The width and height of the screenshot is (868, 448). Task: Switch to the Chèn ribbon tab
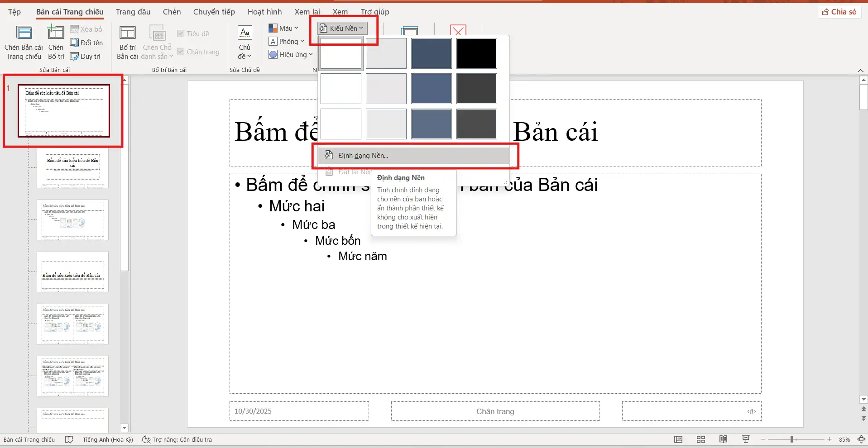(x=172, y=12)
